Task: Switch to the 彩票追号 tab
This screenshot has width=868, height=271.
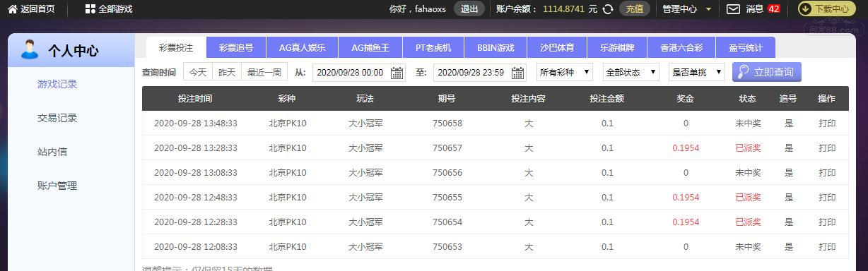Action: pyautogui.click(x=236, y=48)
